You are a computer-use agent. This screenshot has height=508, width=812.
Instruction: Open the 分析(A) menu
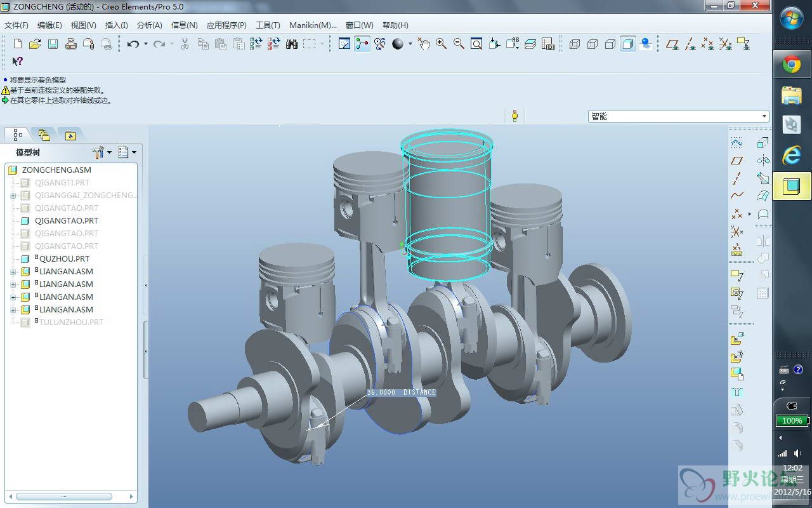point(150,25)
